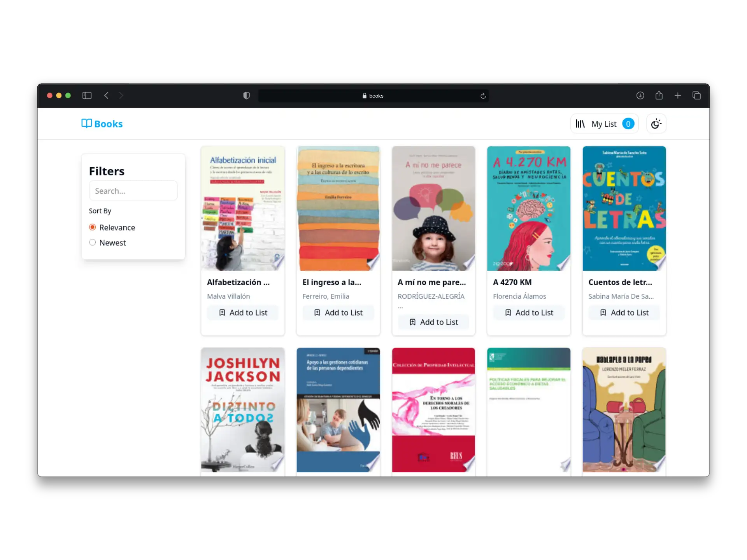The width and height of the screenshot is (747, 560).
Task: Click author 'Florencia Álamos'
Action: (x=519, y=296)
